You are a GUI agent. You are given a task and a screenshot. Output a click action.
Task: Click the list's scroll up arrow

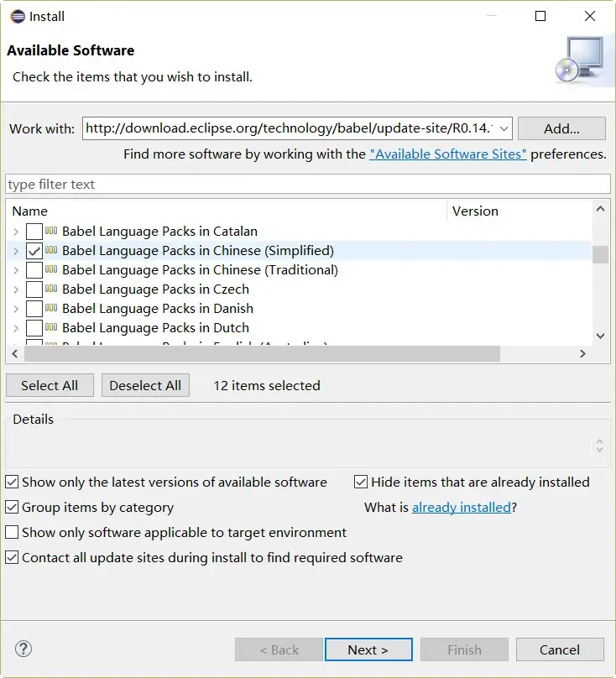click(600, 209)
